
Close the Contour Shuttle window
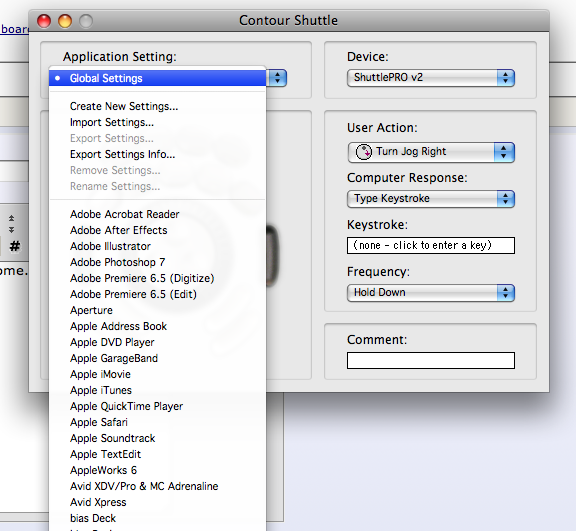(x=44, y=21)
